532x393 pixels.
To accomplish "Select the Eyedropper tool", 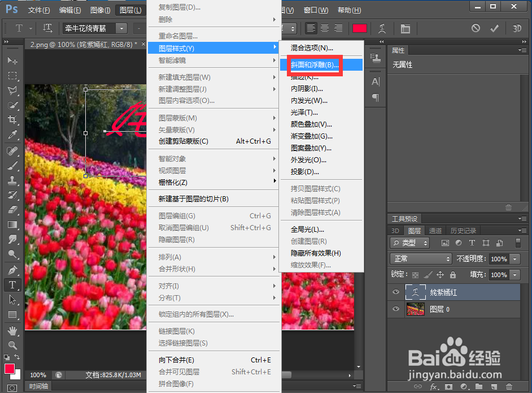I will pyautogui.click(x=12, y=135).
